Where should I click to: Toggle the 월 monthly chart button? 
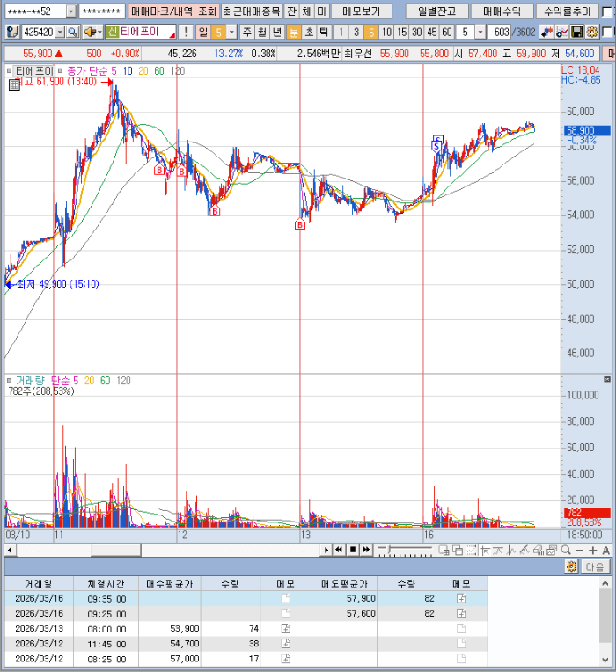point(262,32)
